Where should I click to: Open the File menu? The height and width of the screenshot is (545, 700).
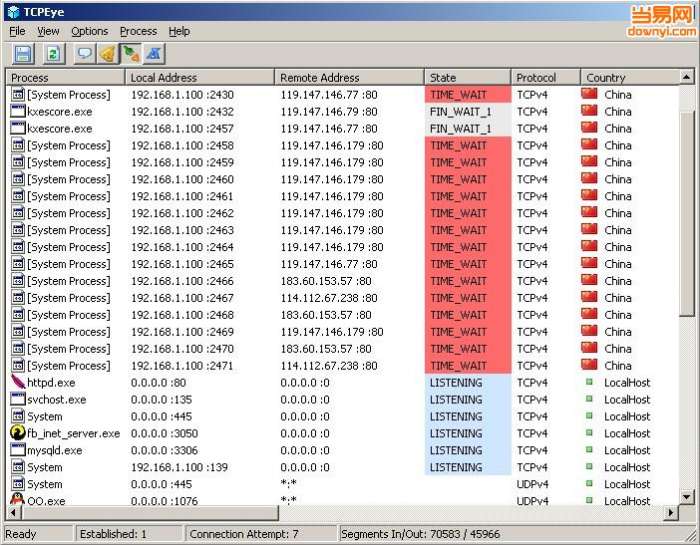pyautogui.click(x=17, y=31)
